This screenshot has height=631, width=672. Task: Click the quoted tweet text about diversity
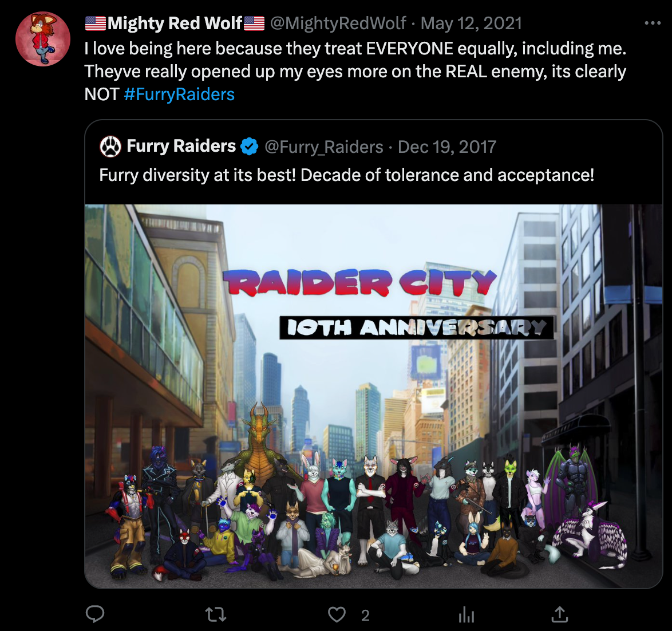[347, 175]
